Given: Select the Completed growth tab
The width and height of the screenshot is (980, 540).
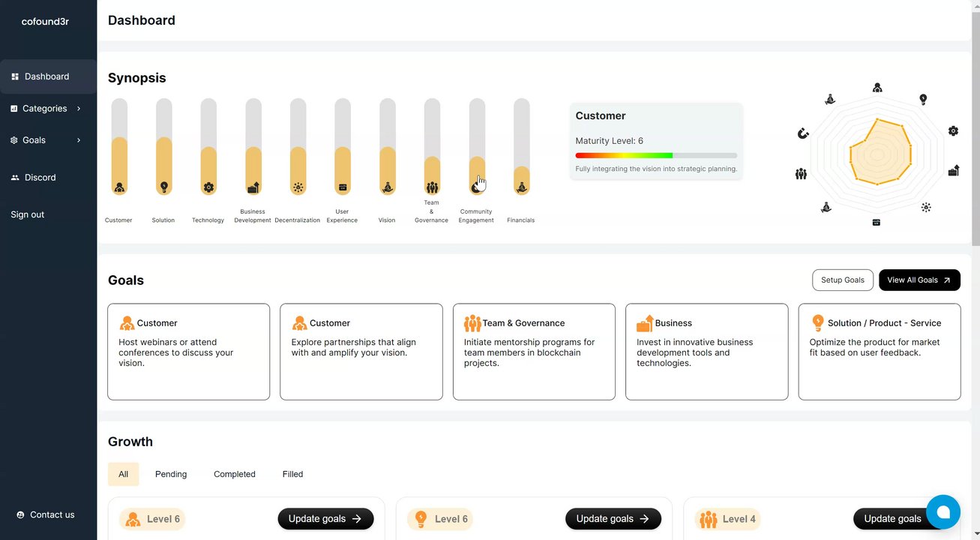Looking at the screenshot, I should pyautogui.click(x=235, y=474).
